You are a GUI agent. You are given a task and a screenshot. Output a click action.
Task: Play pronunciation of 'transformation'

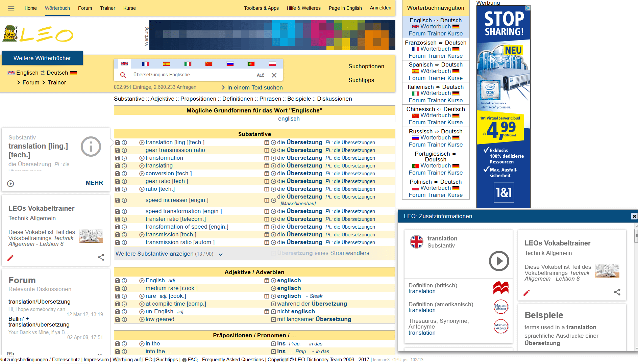[142, 158]
